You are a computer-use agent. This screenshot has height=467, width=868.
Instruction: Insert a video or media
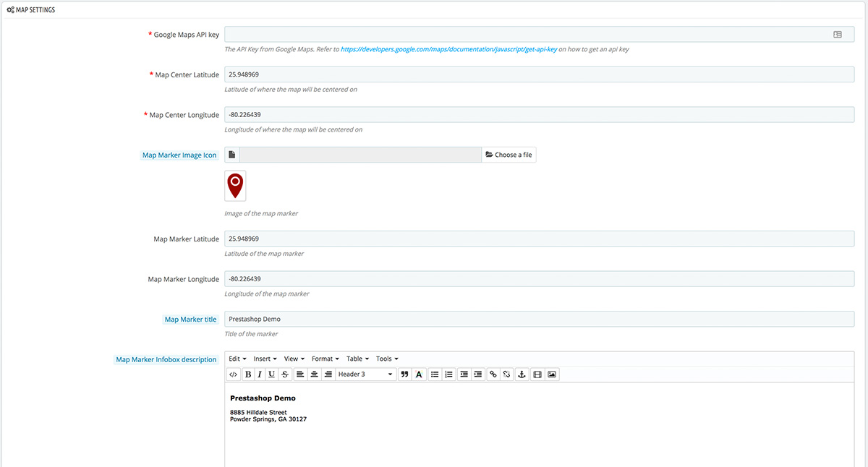537,374
